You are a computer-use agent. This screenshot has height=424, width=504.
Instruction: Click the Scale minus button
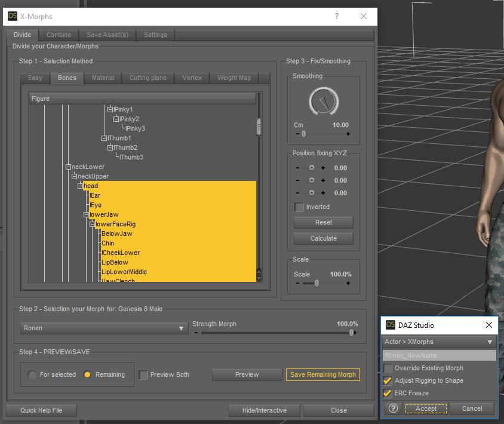(297, 283)
